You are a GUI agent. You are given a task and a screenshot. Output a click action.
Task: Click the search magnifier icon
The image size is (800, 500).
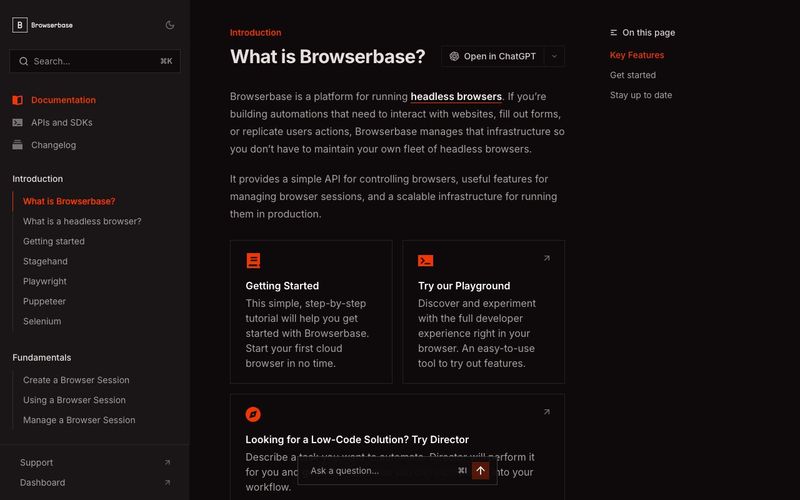click(x=23, y=61)
